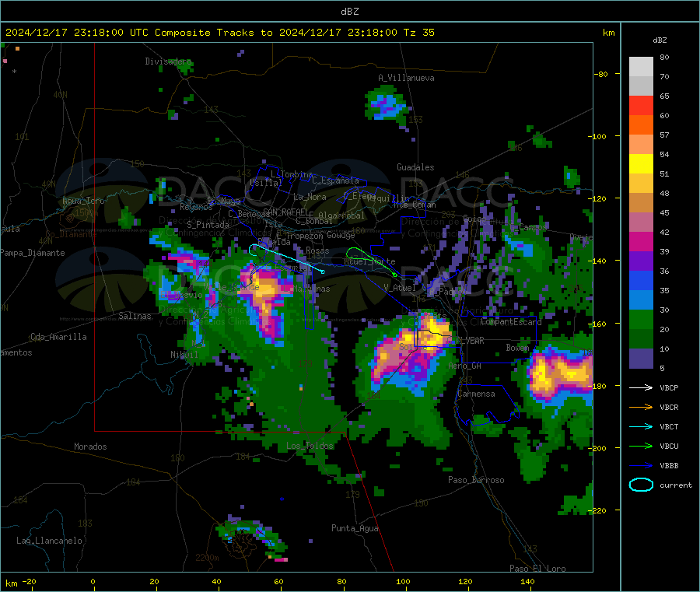
Task: Click the 'Agua_Toro' map label
Action: pyautogui.click(x=83, y=201)
